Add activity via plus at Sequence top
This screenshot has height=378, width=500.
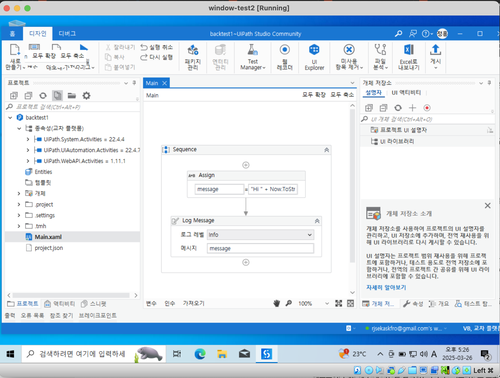246,165
